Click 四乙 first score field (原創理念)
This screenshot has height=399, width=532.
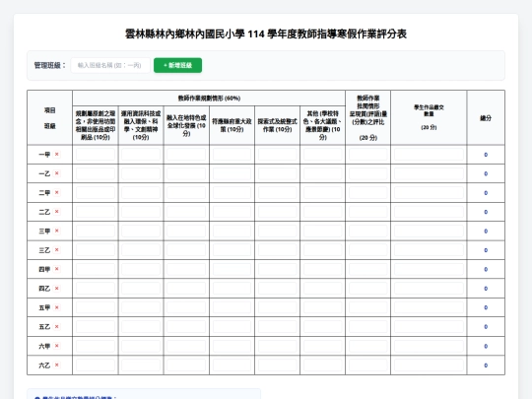pyautogui.click(x=96, y=289)
